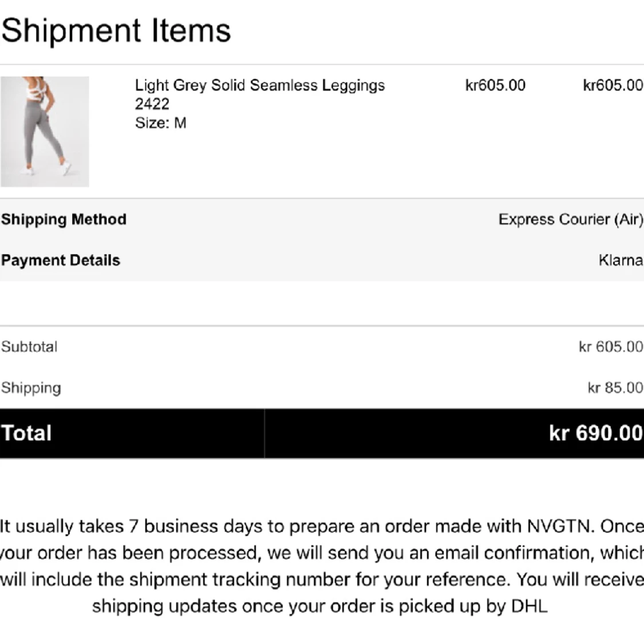Click the shipping amount kr 85.00
Viewport: 644px width, 644px height.
point(615,388)
